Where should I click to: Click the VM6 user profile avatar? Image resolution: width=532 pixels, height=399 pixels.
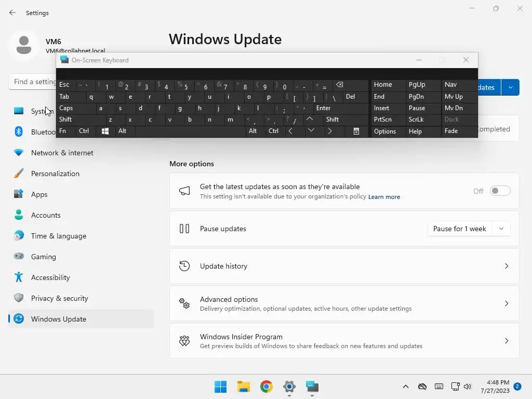pyautogui.click(x=24, y=45)
